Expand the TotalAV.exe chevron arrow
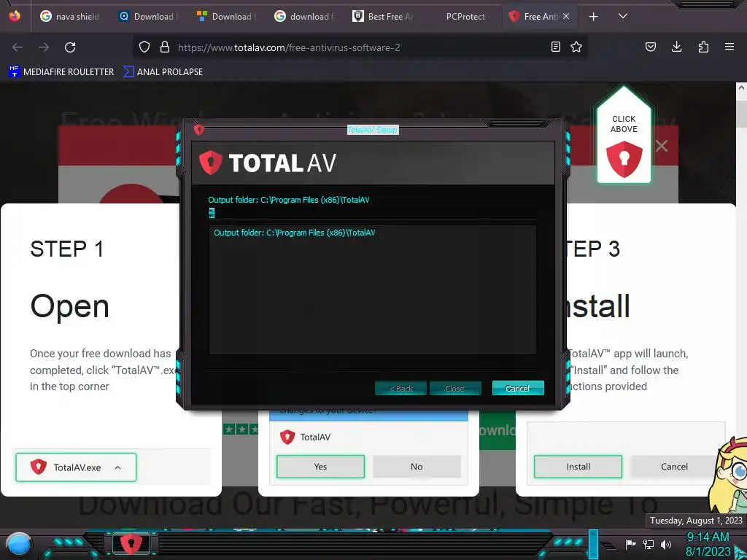Viewport: 747px width, 560px height. (117, 467)
